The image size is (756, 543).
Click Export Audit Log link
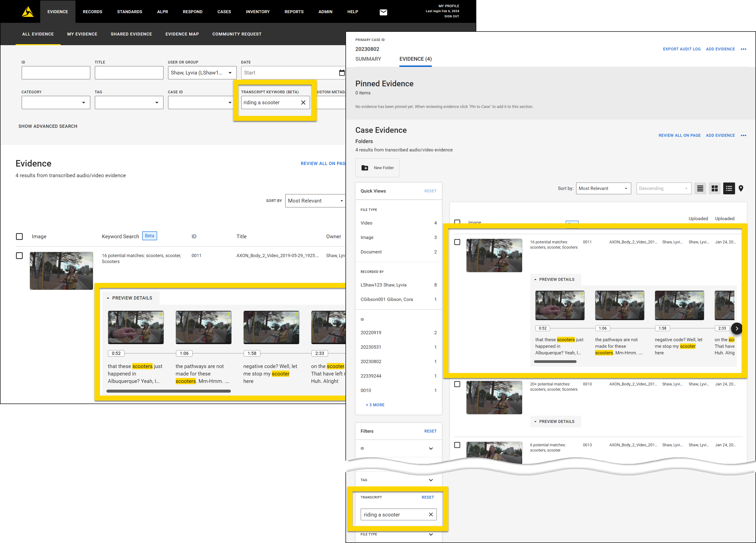pyautogui.click(x=681, y=49)
